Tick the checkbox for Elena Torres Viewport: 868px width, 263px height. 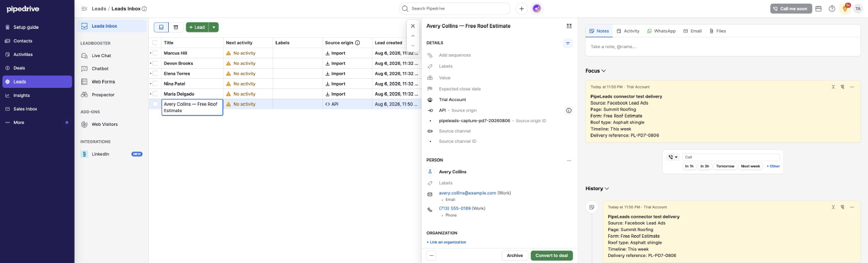click(x=155, y=73)
